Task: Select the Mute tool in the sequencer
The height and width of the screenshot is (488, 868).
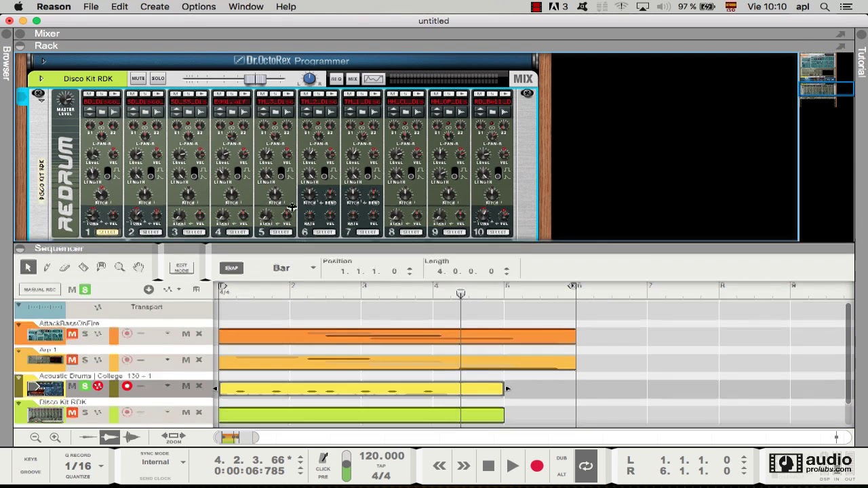Action: coord(102,268)
